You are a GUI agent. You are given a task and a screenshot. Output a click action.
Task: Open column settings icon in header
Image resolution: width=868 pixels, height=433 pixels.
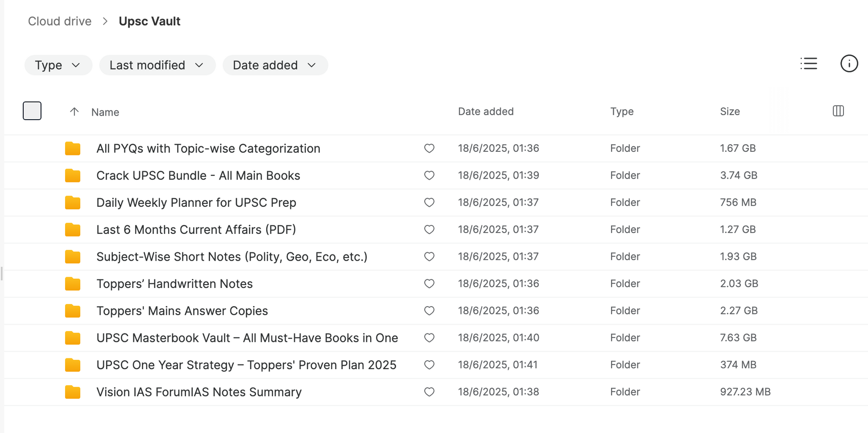(x=838, y=111)
